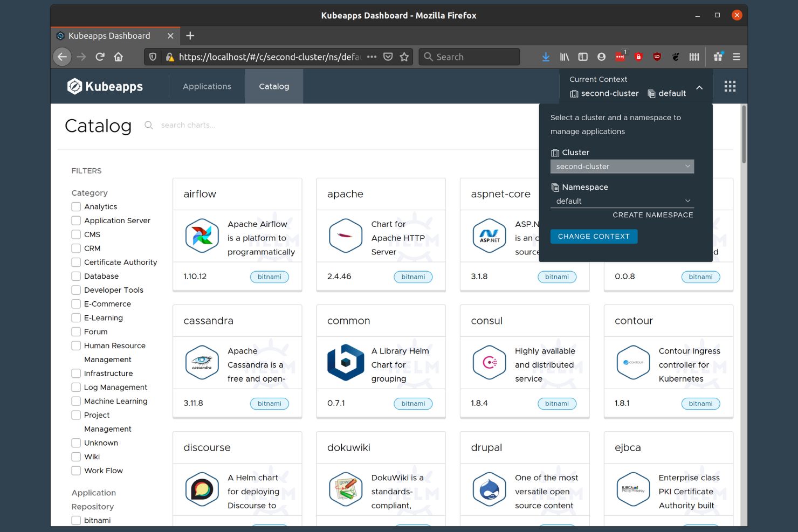This screenshot has width=798, height=532.
Task: Click the drupal drop icon
Action: coord(490,489)
